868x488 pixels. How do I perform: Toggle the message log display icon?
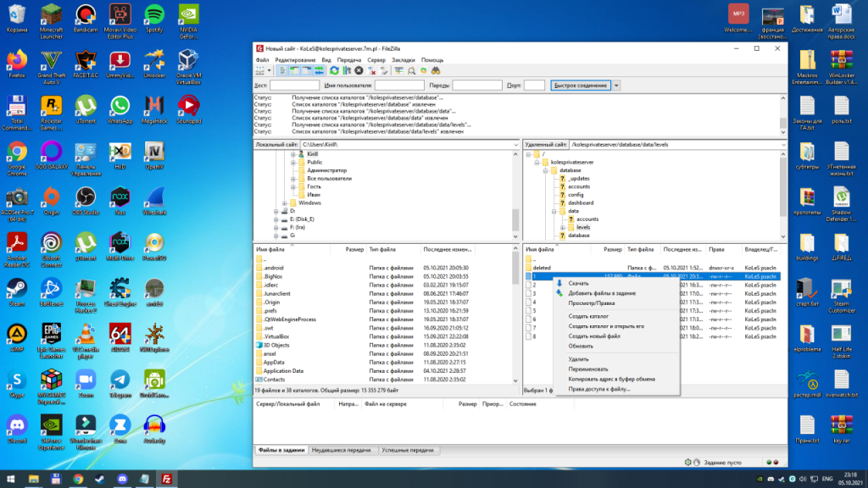283,71
